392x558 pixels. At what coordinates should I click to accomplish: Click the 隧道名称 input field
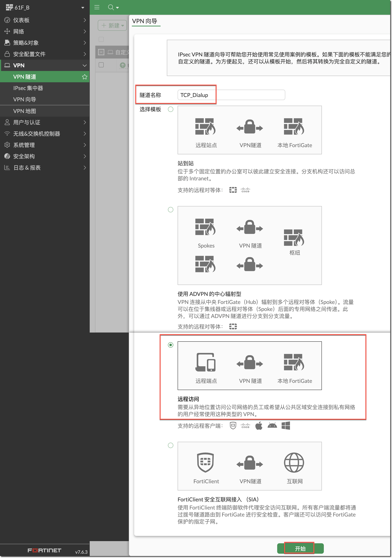click(x=231, y=95)
